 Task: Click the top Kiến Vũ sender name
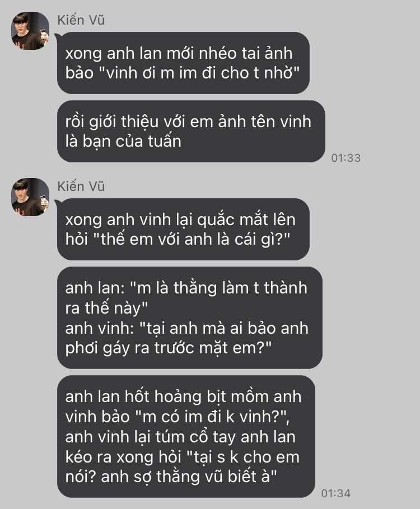coord(81,20)
